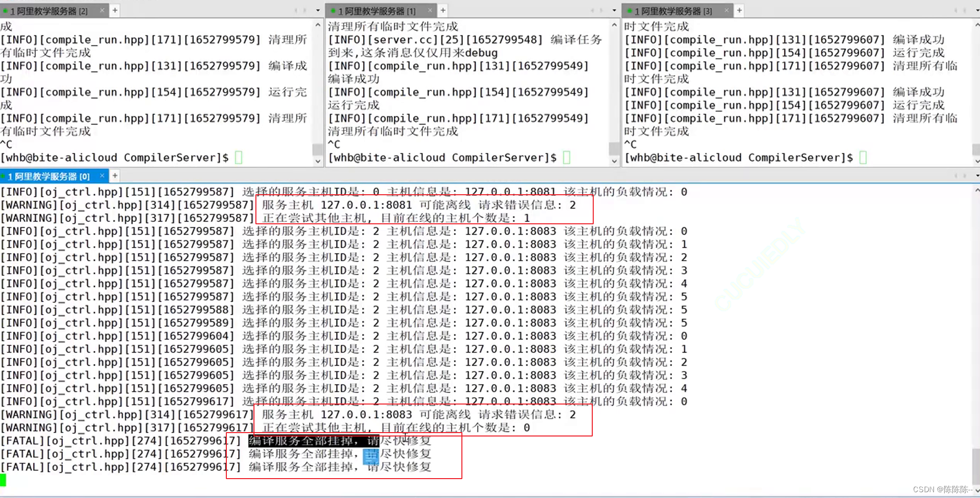The width and height of the screenshot is (980, 498).
Task: Click scroll-up arrow in server [3] terminal
Action: click(x=977, y=25)
